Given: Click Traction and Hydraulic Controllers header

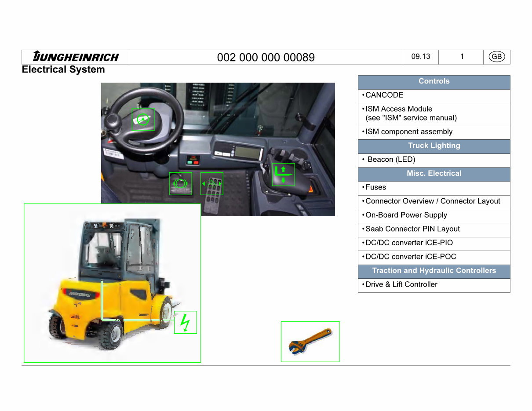Looking at the screenshot, I should 434,272.
